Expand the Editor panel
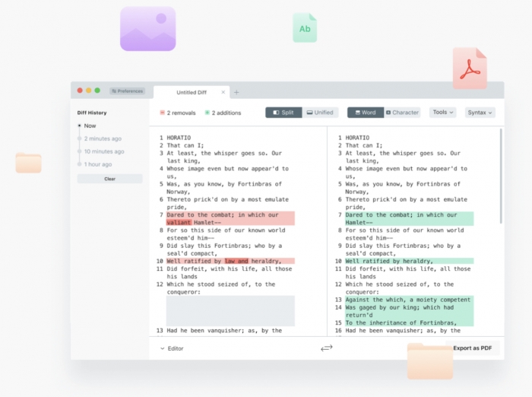 point(172,348)
